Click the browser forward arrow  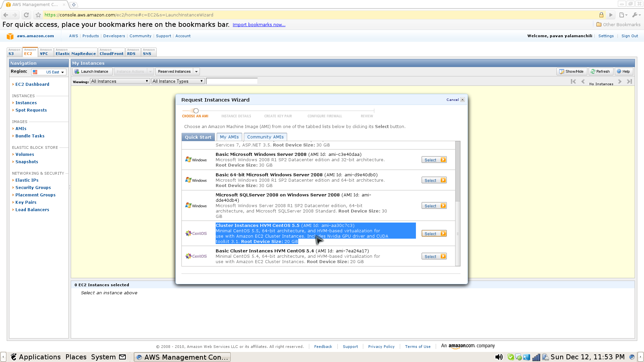(x=15, y=15)
